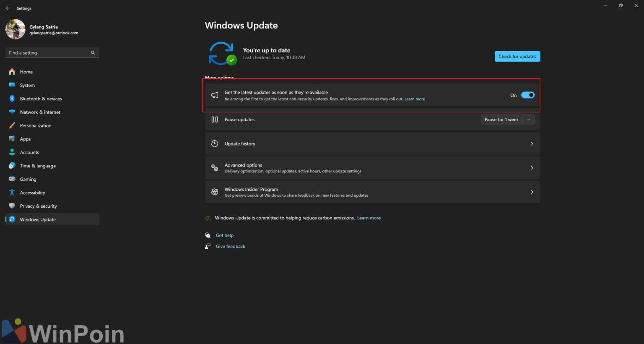
Task: Click the back arrow in title bar
Action: click(x=8, y=8)
